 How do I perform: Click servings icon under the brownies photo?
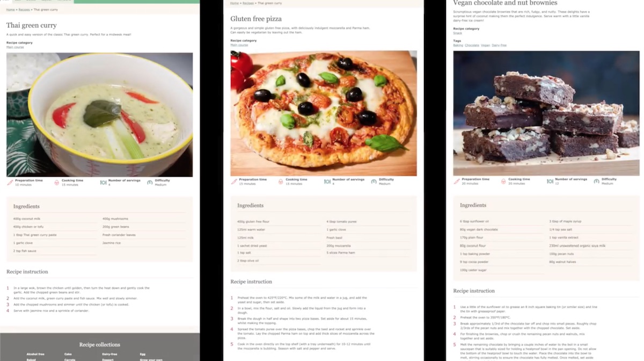[x=550, y=181]
